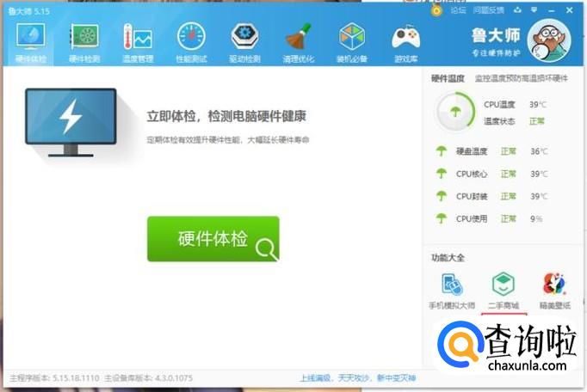Minimize the 鲁大师 window

pyautogui.click(x=551, y=11)
